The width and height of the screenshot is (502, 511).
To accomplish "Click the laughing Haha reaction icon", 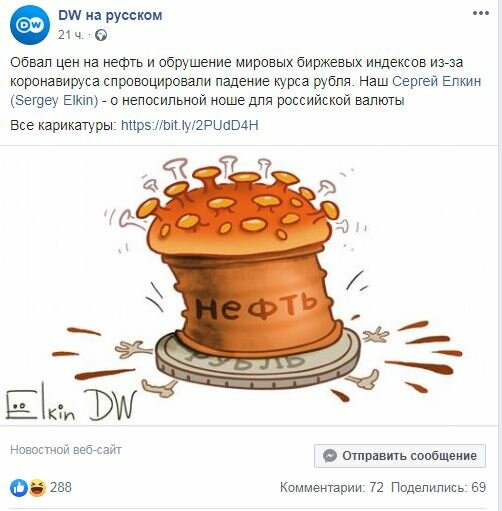I will (x=37, y=488).
